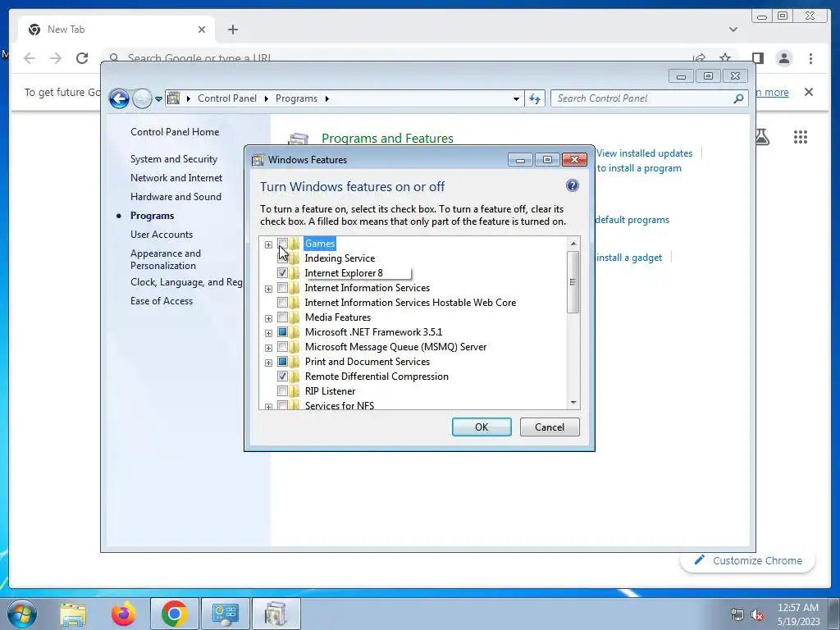
Task: Click features list scrollbar thumb
Action: tap(573, 282)
